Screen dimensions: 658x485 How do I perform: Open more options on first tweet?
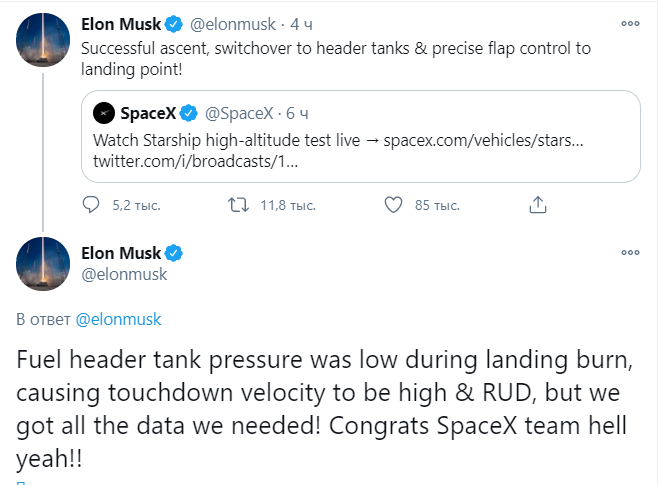630,22
